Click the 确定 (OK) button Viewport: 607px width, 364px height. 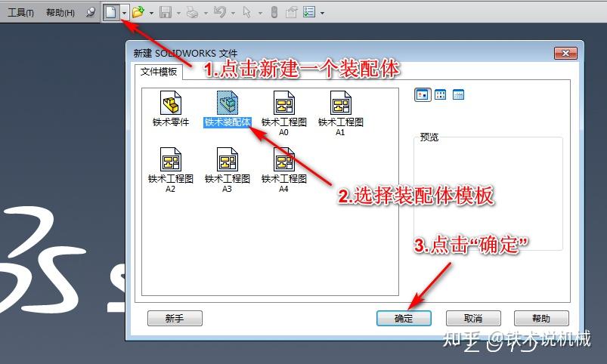tap(404, 319)
